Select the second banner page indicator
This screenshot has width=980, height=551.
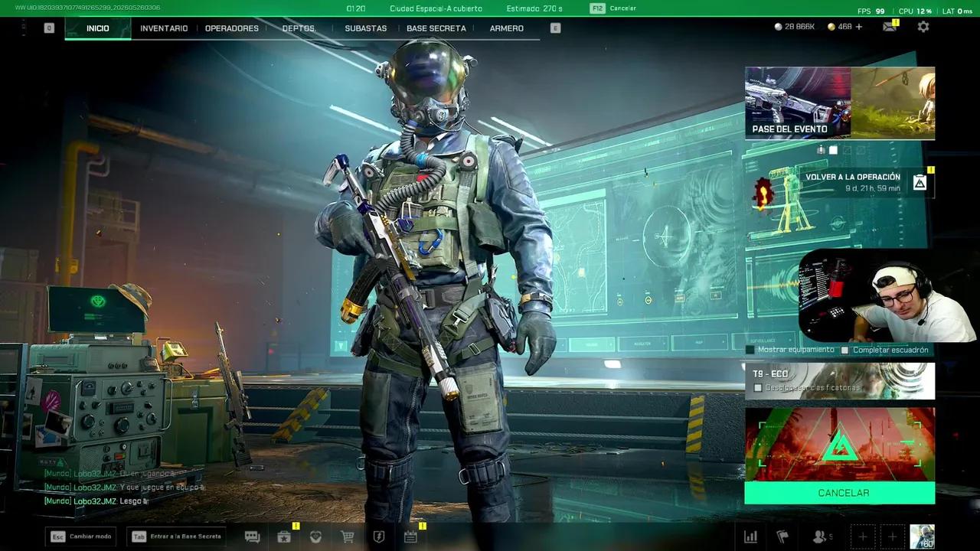[x=834, y=150]
